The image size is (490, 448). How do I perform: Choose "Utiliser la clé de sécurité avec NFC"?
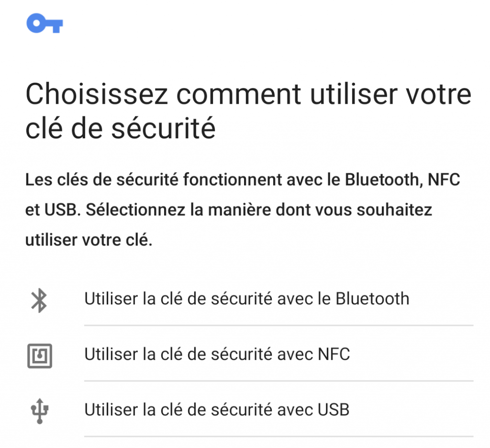[x=217, y=354]
